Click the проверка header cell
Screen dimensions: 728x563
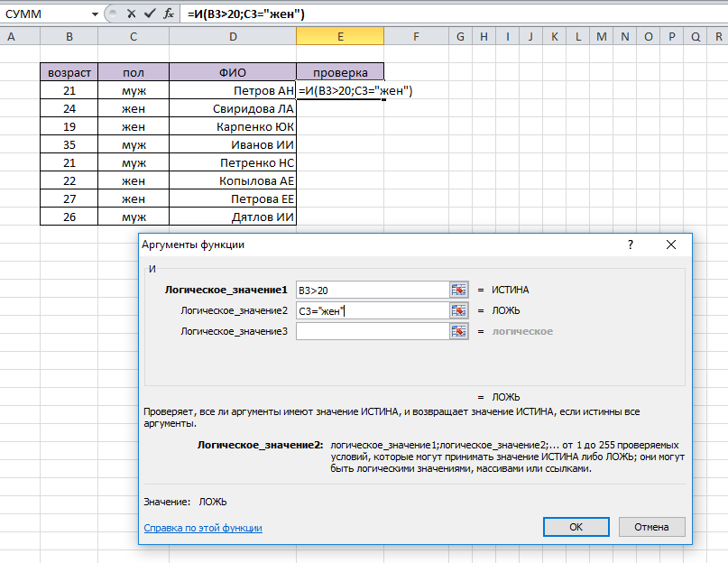click(x=340, y=72)
